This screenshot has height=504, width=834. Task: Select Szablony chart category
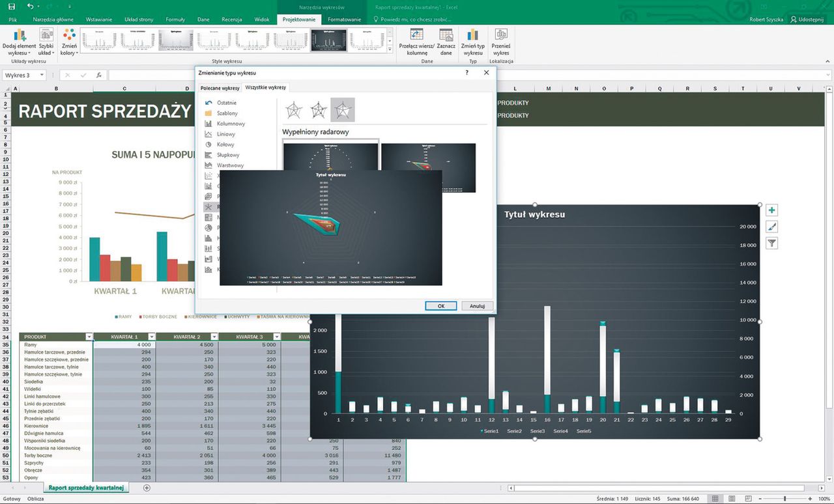pos(220,113)
